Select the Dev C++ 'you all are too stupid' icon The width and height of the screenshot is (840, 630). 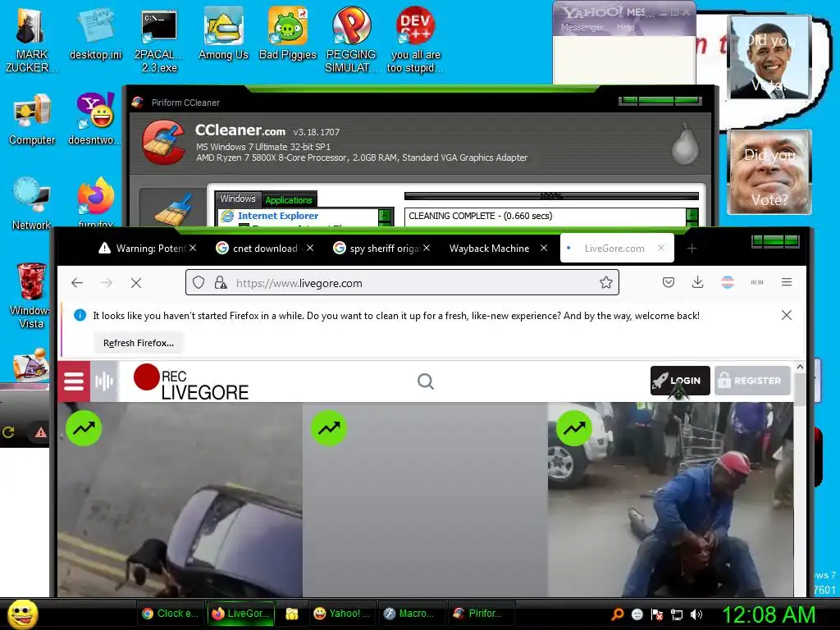415,39
